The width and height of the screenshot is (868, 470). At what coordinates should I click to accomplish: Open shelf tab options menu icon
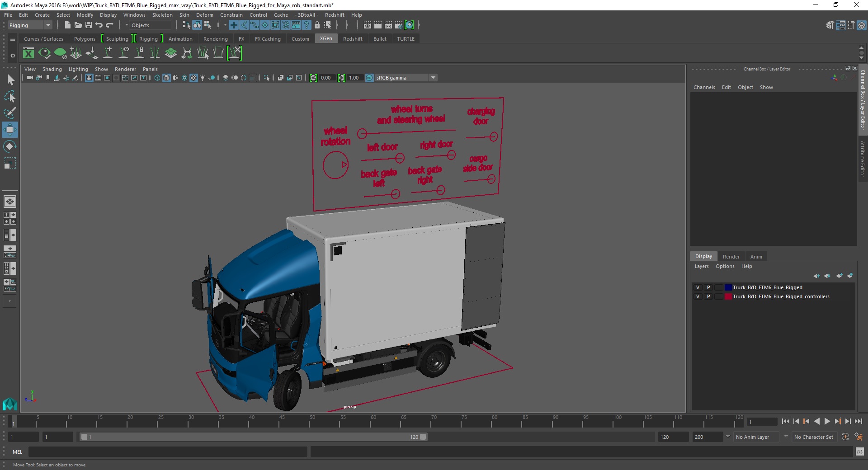coord(13,40)
